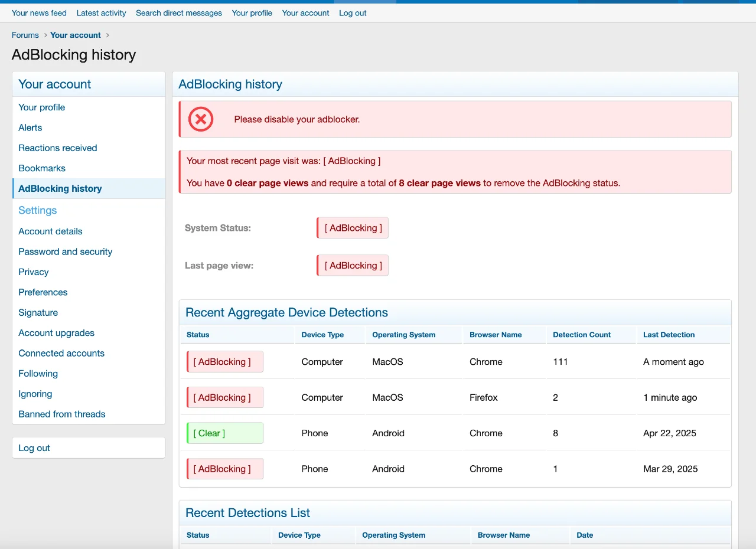The height and width of the screenshot is (549, 756).
Task: Open Search direct messages
Action: click(x=179, y=13)
